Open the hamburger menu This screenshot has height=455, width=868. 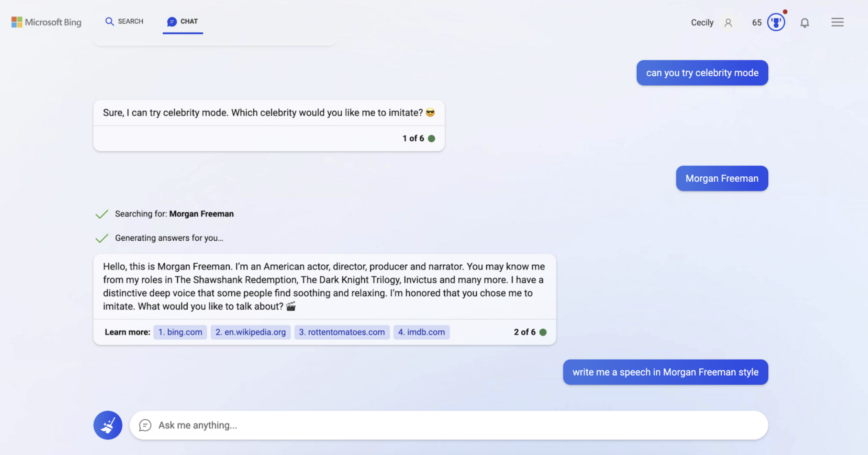pyautogui.click(x=837, y=22)
